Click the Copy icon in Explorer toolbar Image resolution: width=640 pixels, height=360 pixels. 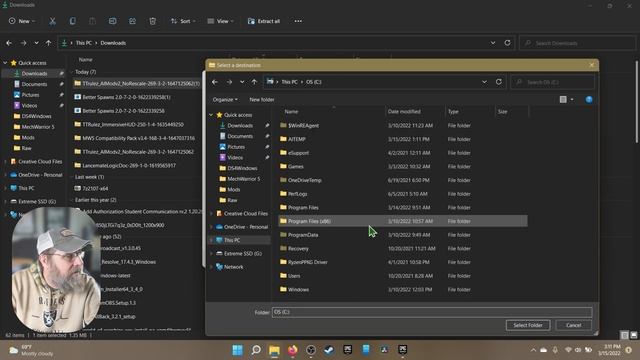(x=72, y=21)
